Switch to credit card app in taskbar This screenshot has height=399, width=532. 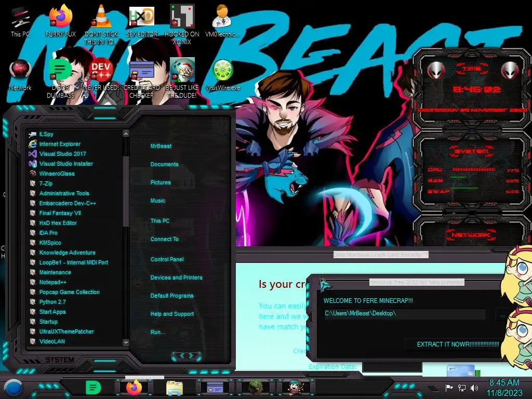click(215, 388)
